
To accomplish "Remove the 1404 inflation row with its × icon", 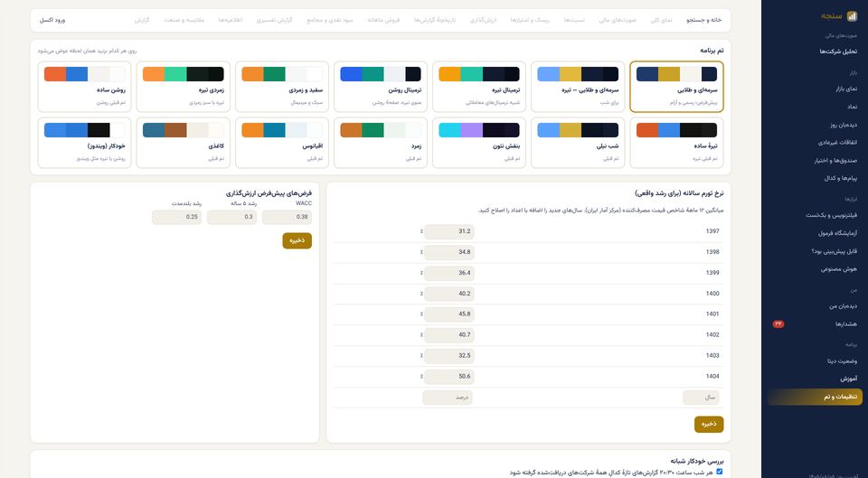I will point(422,377).
